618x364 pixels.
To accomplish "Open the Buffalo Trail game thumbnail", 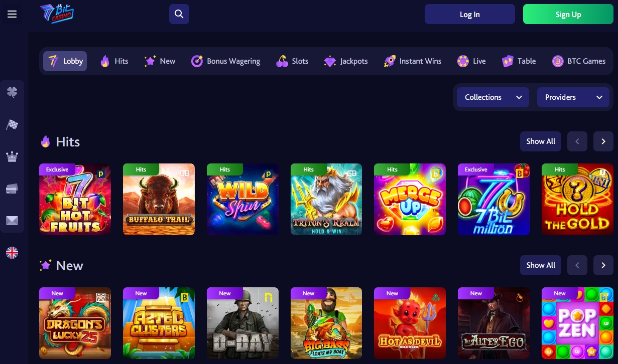I will [159, 199].
